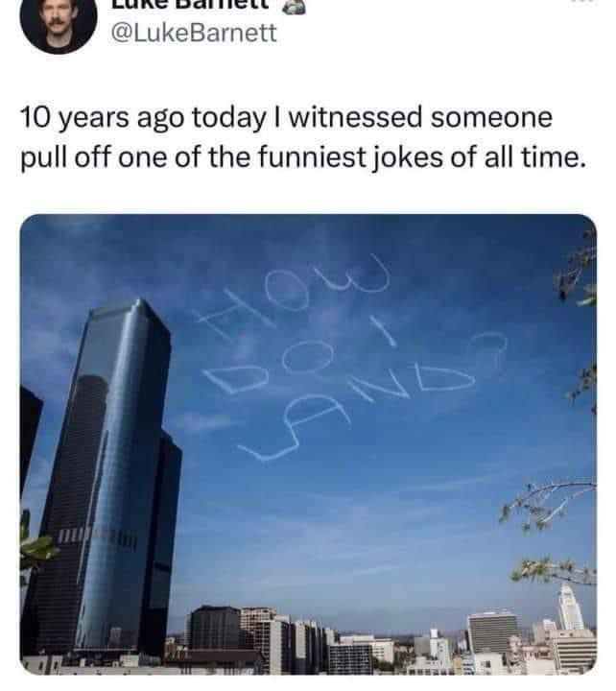The height and width of the screenshot is (691, 616).
Task: Click the word LAND in the skywriting
Action: pos(357,412)
